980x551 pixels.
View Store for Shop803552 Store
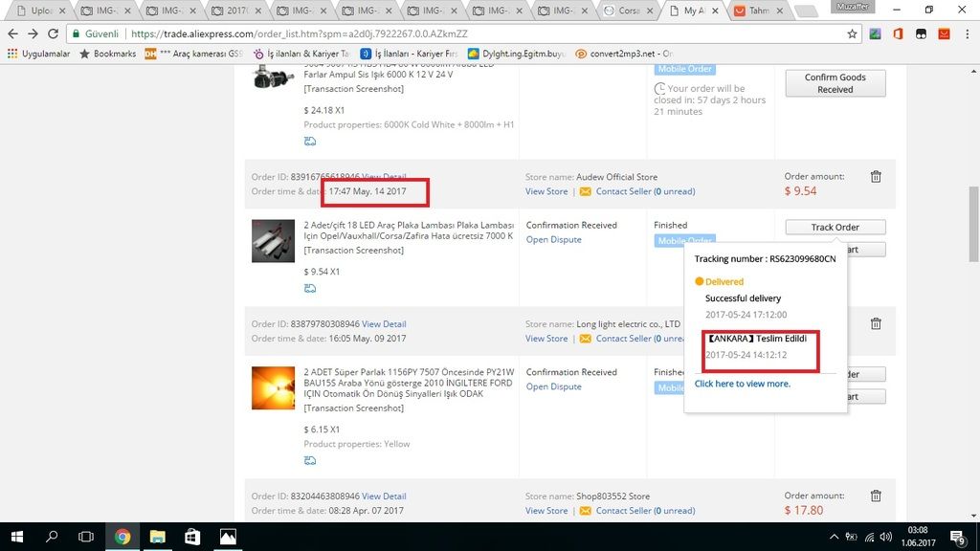tap(546, 511)
